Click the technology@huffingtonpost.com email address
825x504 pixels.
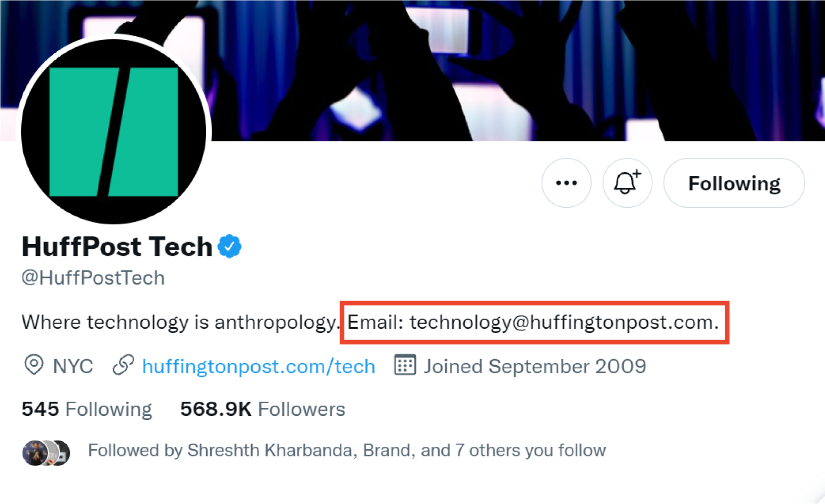click(x=563, y=322)
